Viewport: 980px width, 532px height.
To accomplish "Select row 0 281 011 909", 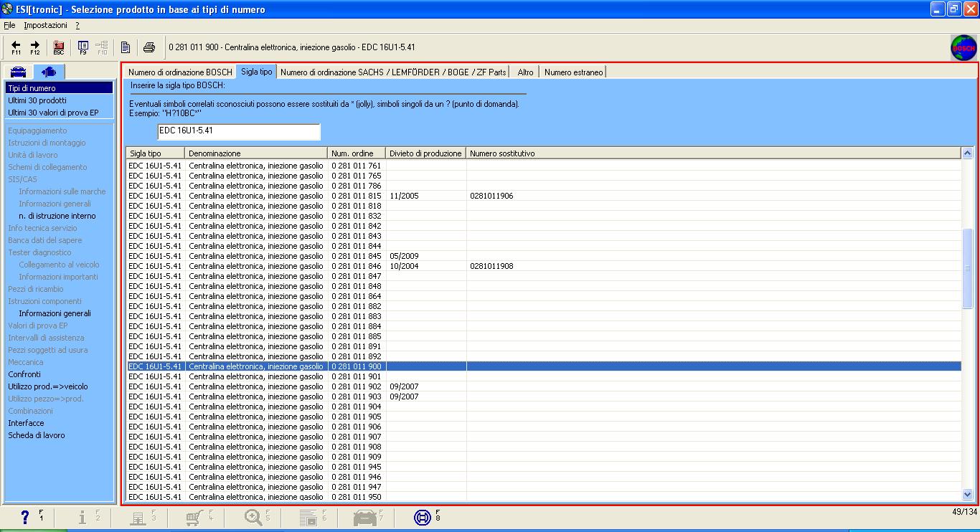I will click(x=544, y=457).
